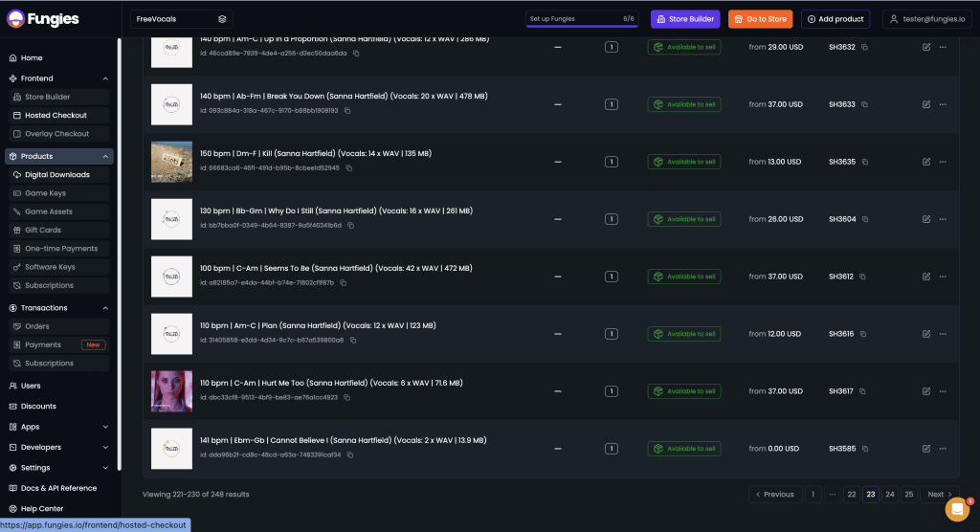Copy SKU SH3635
The image size is (980, 532).
click(x=865, y=162)
